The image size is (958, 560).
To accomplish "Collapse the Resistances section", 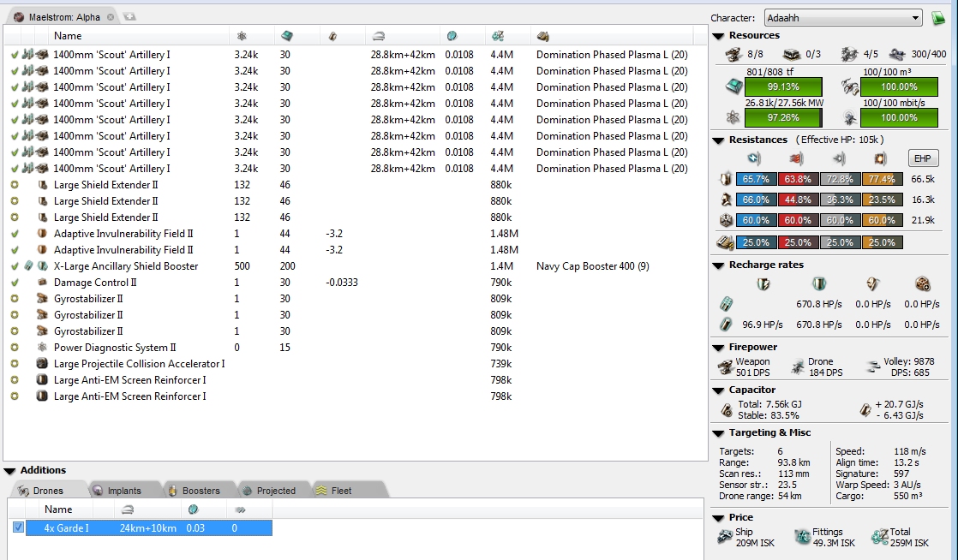I will [718, 140].
